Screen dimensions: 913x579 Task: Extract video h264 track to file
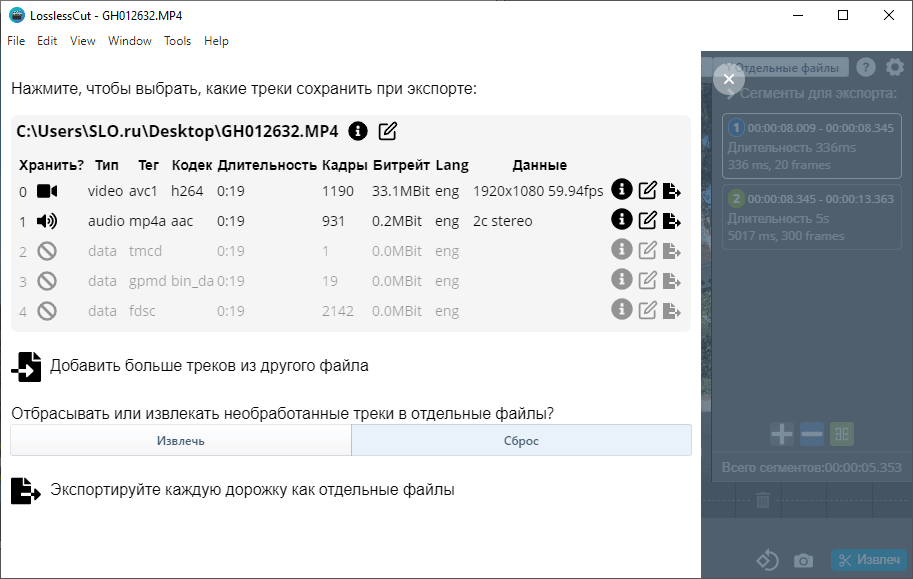671,190
